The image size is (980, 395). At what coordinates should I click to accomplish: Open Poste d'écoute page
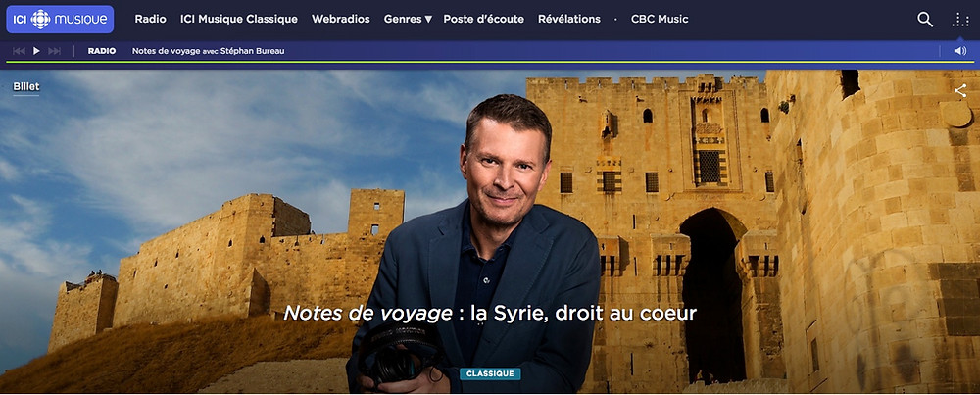484,19
